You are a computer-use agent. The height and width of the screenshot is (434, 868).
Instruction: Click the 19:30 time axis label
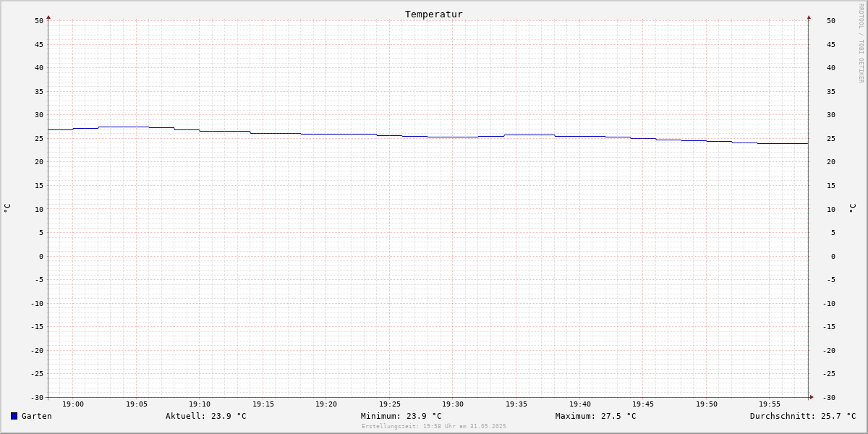[x=453, y=404]
